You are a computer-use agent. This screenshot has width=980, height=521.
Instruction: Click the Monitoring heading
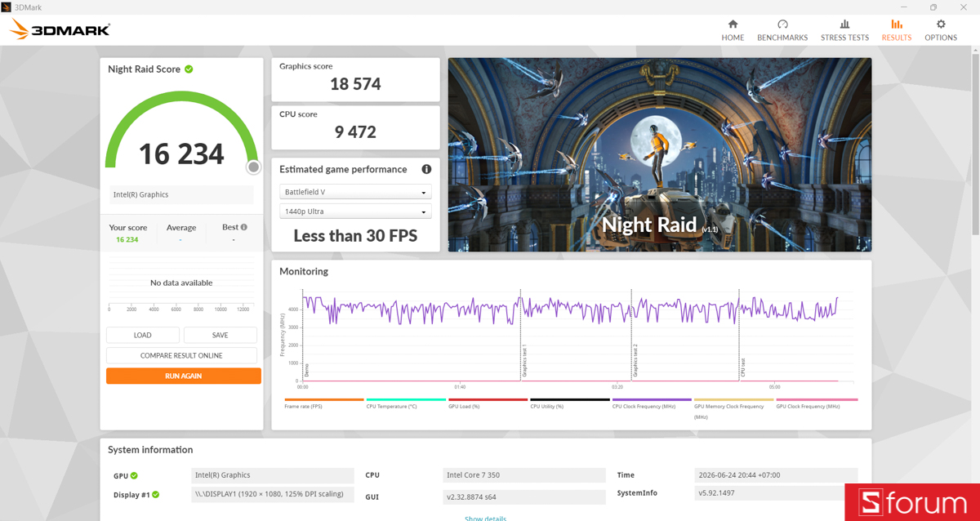(304, 271)
